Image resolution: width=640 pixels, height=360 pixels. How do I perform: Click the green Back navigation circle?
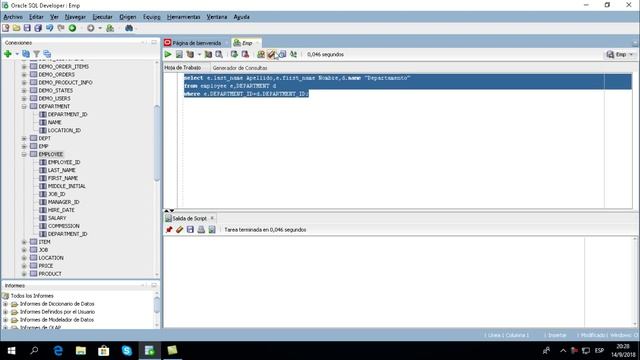click(x=72, y=28)
